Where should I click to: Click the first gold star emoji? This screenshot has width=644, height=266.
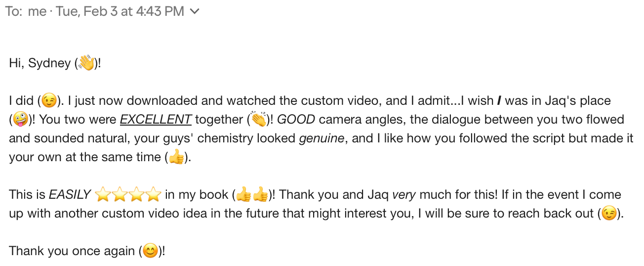point(102,195)
